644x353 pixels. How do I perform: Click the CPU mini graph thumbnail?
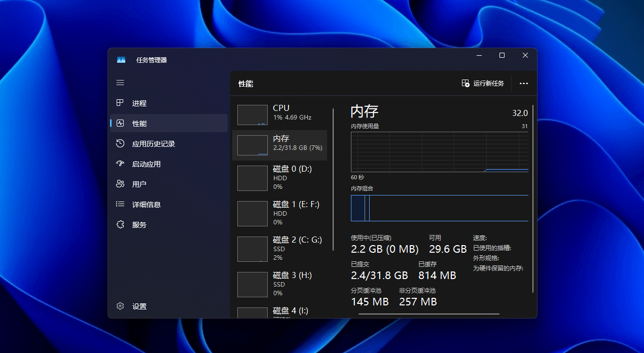[252, 114]
